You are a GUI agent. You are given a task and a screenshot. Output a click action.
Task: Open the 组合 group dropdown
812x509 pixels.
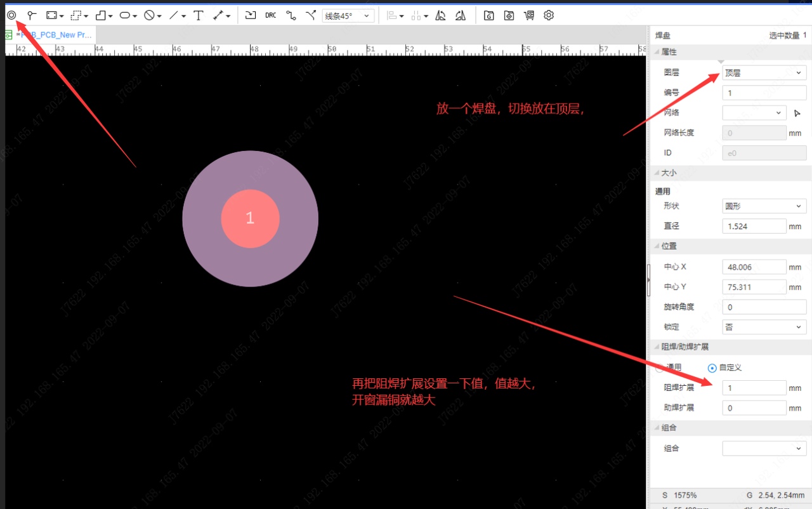pyautogui.click(x=764, y=448)
